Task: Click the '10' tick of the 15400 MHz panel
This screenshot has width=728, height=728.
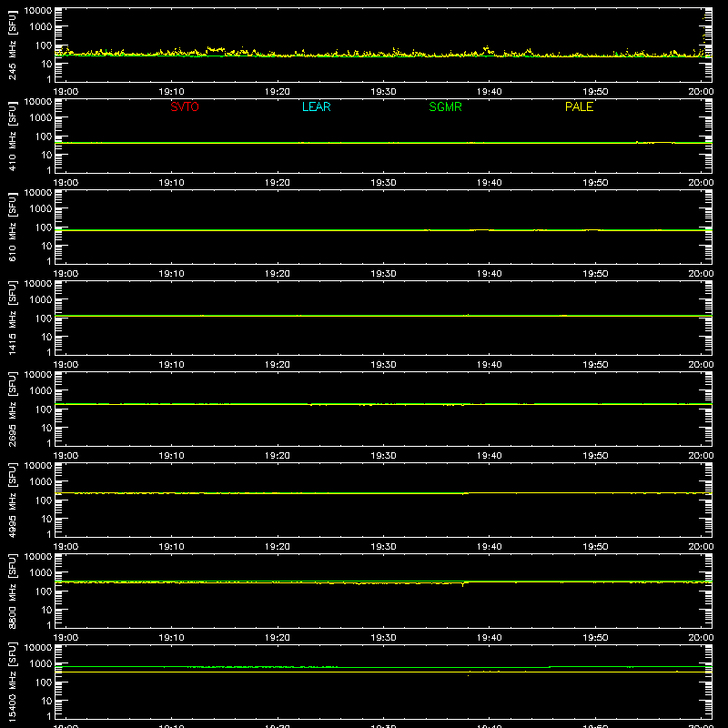Action: click(46, 701)
